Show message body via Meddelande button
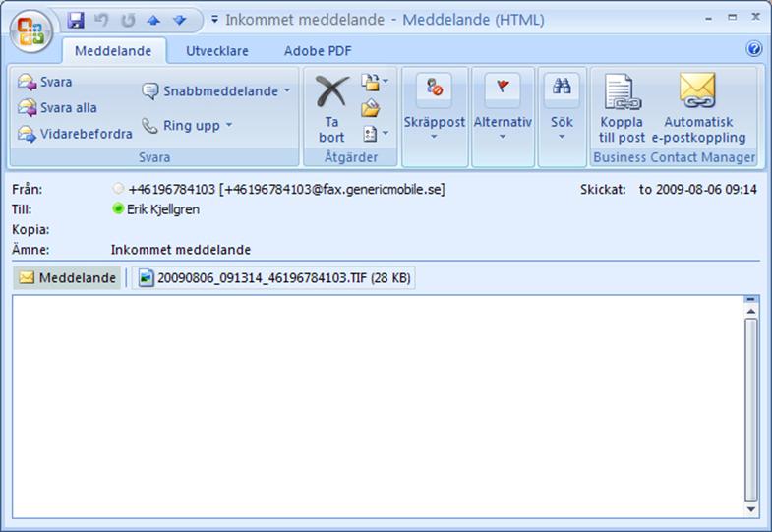This screenshot has width=772, height=532. click(67, 277)
